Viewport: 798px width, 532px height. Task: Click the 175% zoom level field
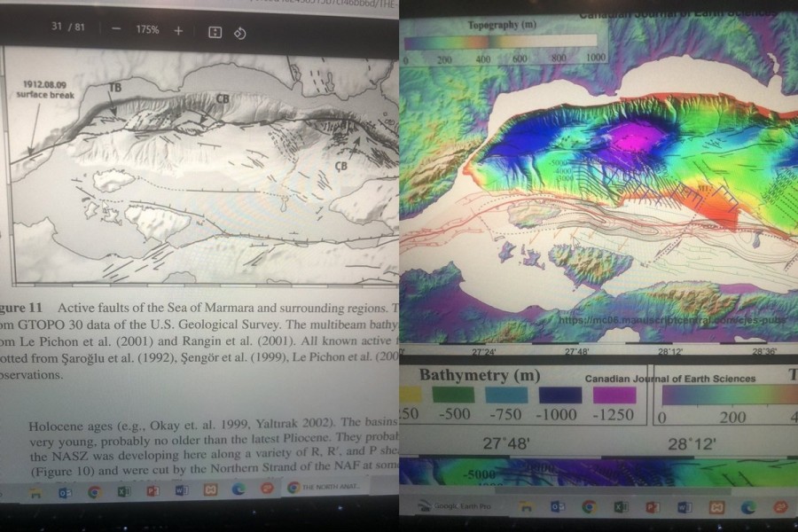[147, 30]
